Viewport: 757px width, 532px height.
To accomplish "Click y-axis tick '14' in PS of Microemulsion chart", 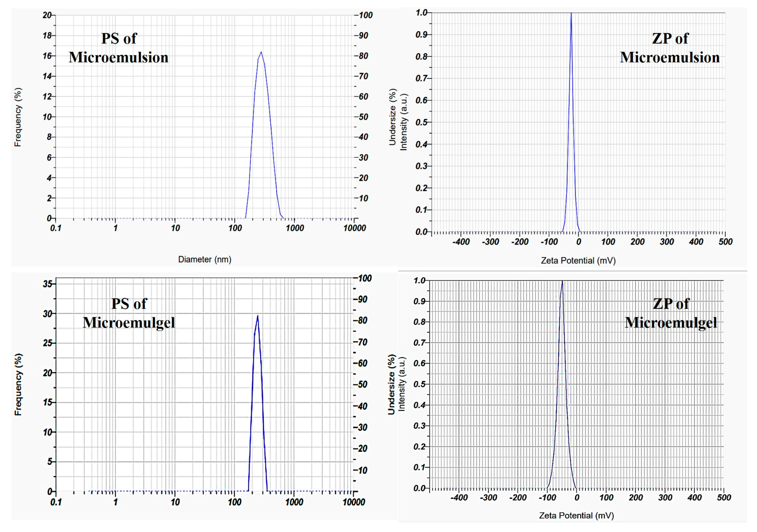I will click(47, 76).
